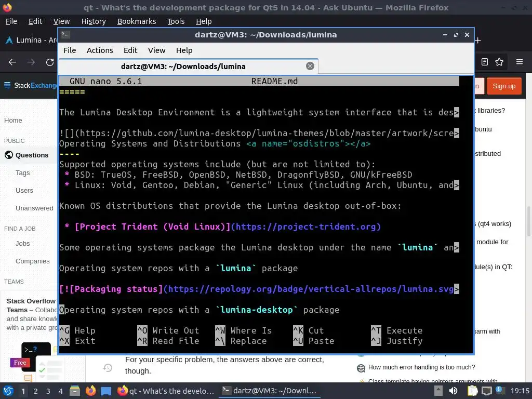
Task: Click the nano title 'GNU nano 5.6.1'
Action: (105, 81)
